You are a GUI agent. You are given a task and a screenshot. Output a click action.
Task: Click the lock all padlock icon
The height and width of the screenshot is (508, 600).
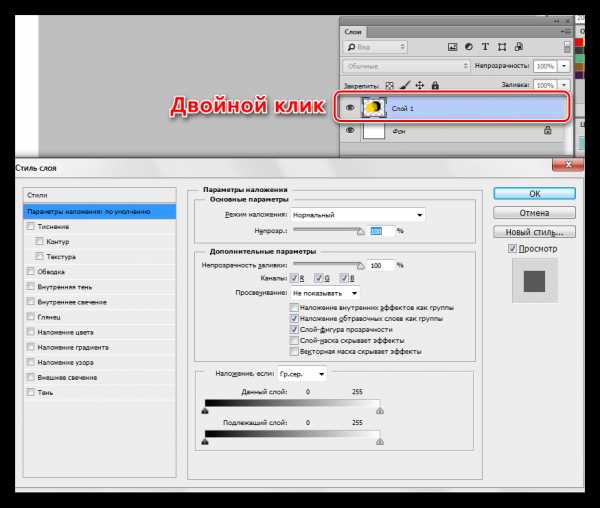435,85
